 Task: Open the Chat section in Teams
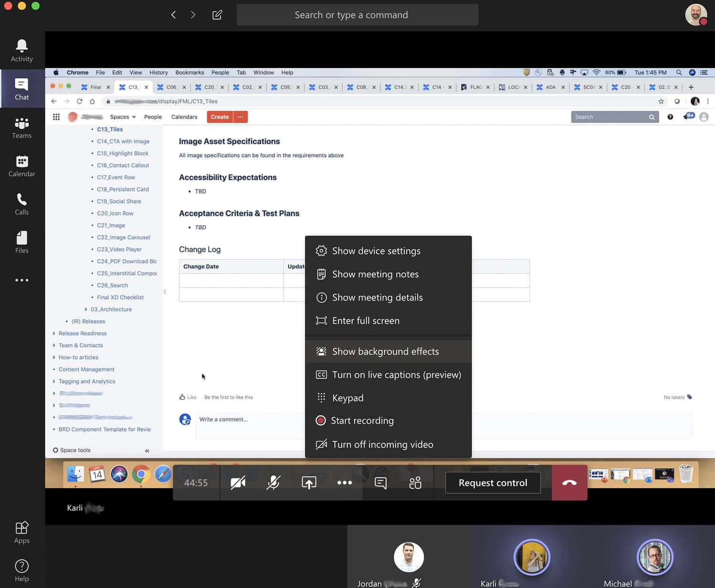[22, 89]
